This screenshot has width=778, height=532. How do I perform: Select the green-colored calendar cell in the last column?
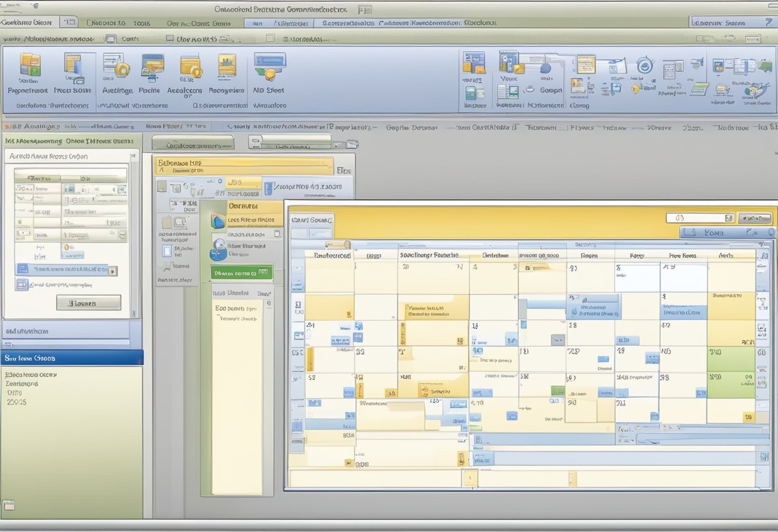[731, 359]
